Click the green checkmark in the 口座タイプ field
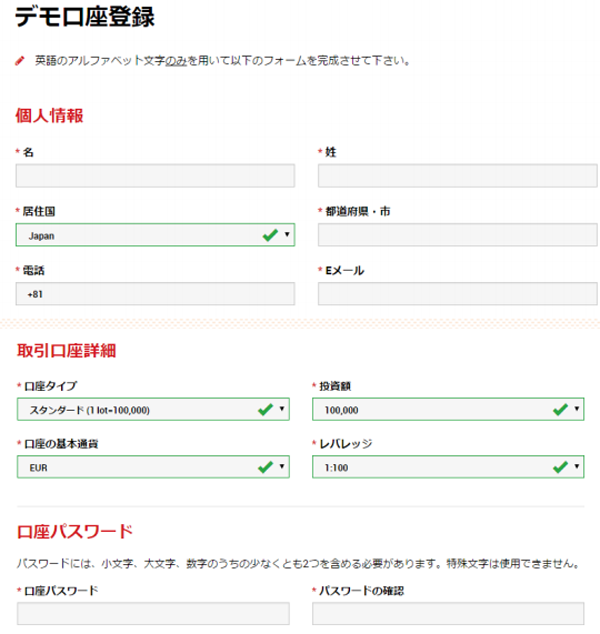600x634 pixels. pyautogui.click(x=266, y=408)
